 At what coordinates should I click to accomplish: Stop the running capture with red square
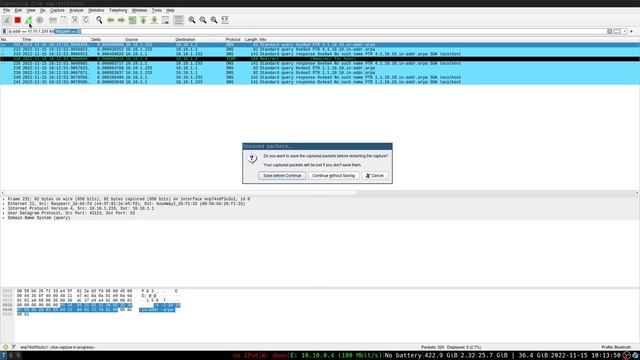[x=18, y=20]
